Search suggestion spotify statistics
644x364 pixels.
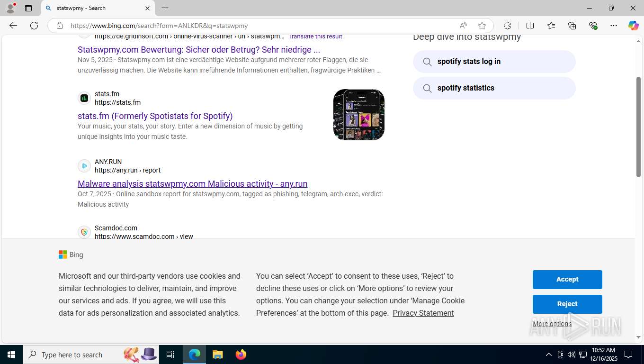[x=494, y=88]
